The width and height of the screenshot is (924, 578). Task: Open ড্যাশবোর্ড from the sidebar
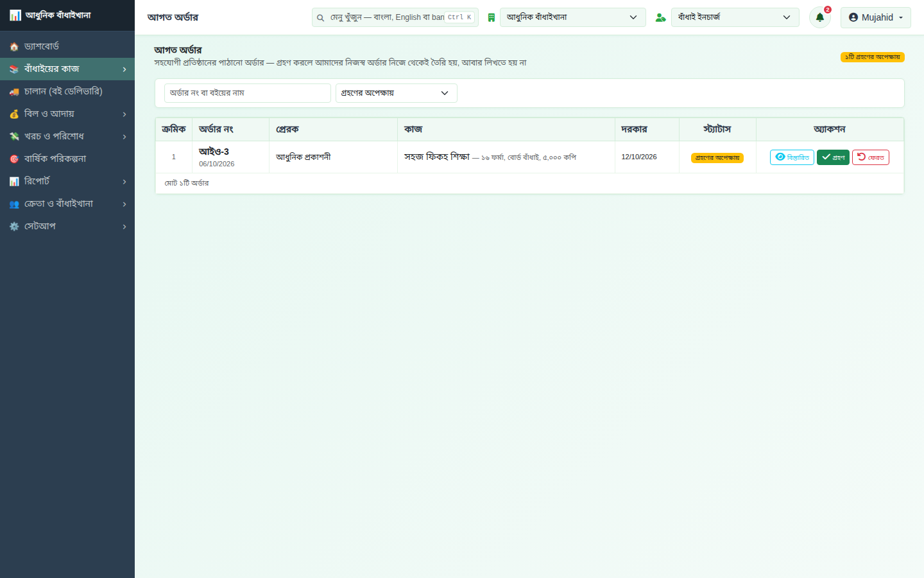point(67,46)
